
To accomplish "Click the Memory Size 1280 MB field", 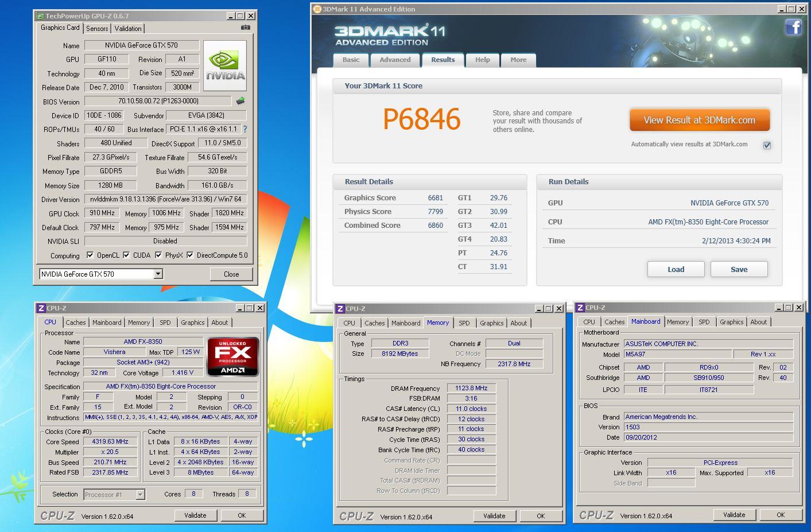I will 110,185.
